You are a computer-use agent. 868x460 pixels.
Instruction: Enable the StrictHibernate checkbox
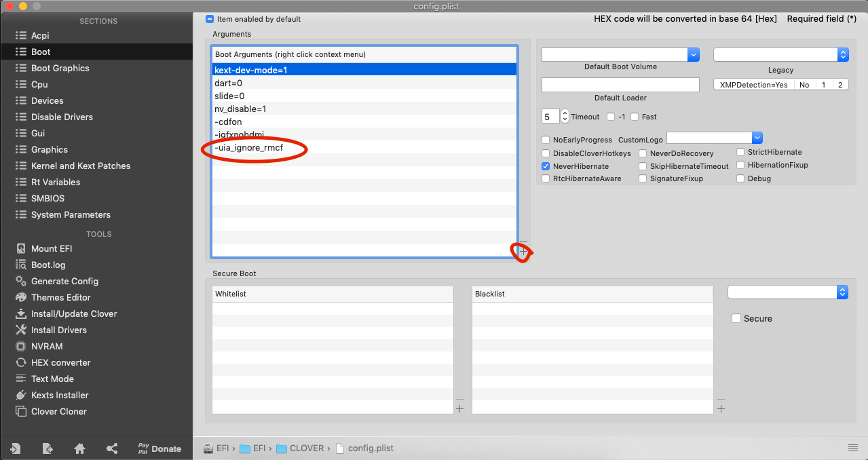point(741,152)
